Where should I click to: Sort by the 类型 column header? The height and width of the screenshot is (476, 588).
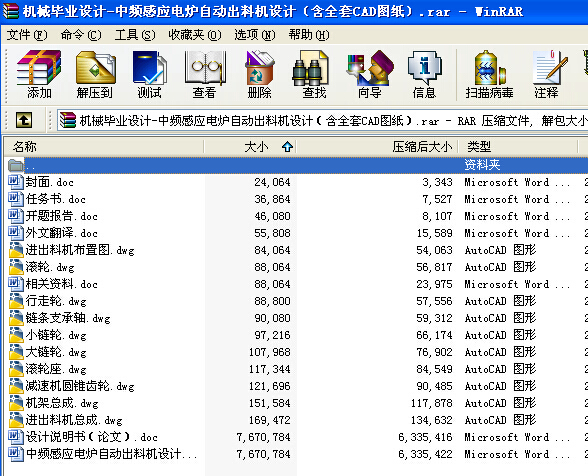pos(518,147)
